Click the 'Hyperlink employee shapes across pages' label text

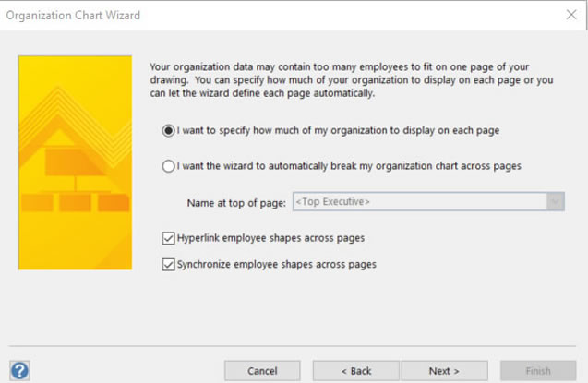pos(270,238)
